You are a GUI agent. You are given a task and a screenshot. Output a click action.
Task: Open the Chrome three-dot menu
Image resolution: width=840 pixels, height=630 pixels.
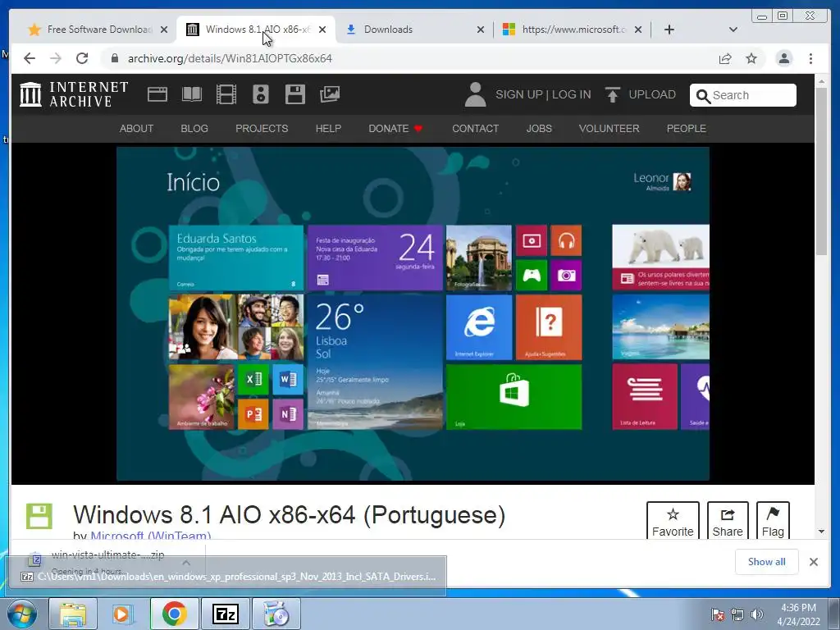tap(811, 58)
